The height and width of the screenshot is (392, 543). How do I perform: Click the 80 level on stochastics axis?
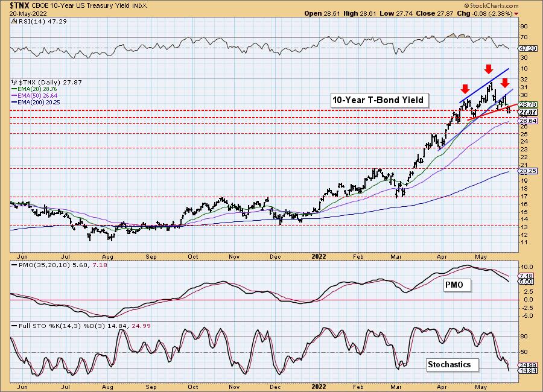[x=524, y=337]
